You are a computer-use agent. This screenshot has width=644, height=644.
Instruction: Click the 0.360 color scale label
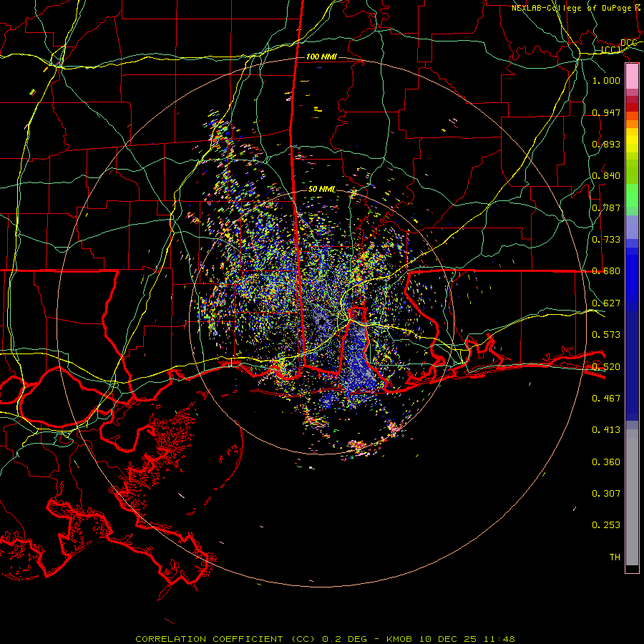coord(606,462)
